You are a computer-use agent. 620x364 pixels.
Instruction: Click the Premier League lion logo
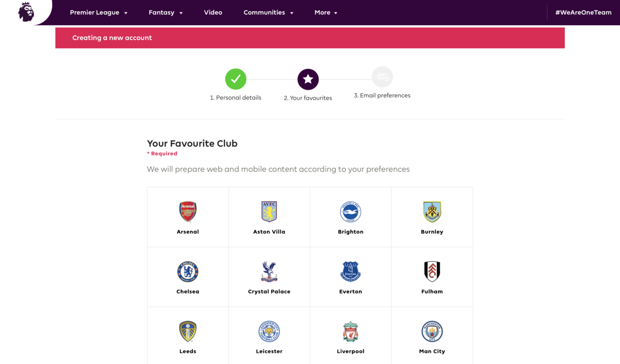26,12
